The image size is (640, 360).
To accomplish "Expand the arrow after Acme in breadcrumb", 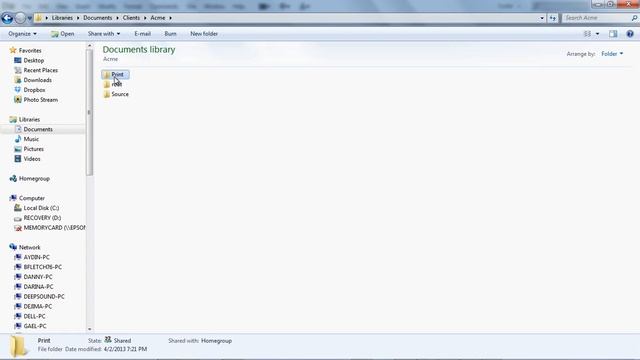I will tap(170, 18).
